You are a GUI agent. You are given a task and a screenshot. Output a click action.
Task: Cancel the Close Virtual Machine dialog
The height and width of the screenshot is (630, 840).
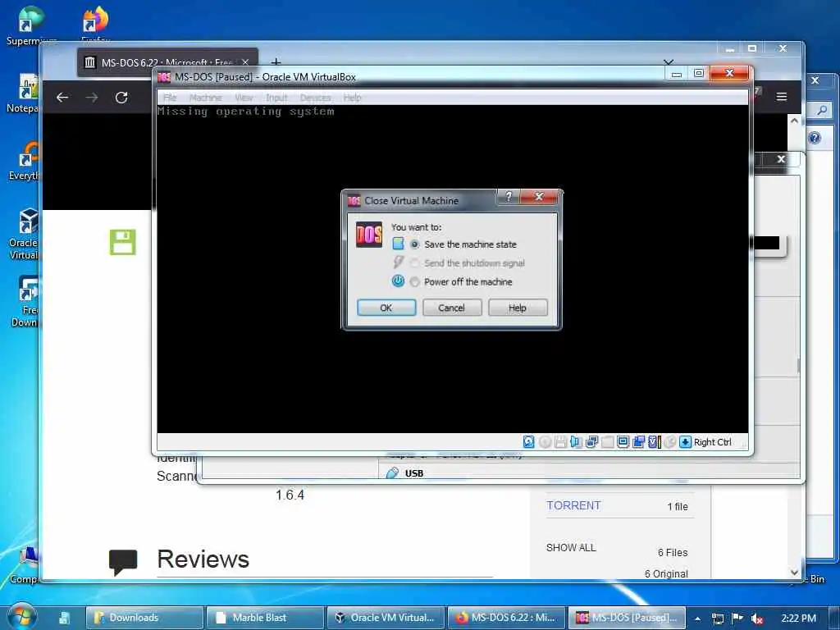tap(452, 308)
